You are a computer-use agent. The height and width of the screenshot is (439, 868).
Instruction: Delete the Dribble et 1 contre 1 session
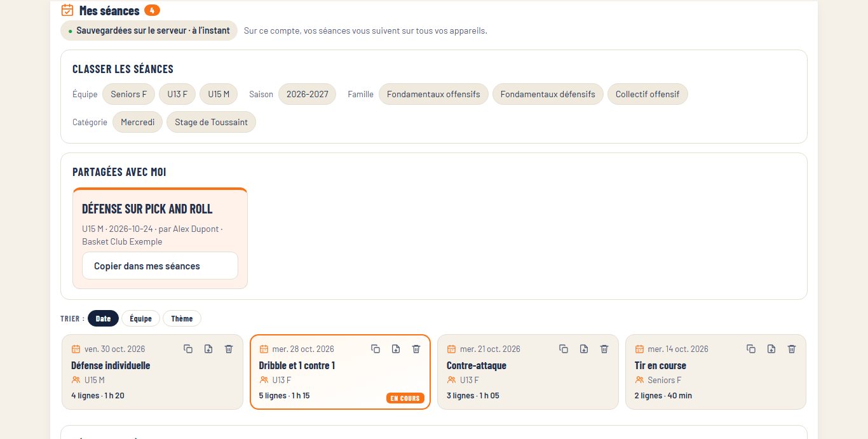416,349
